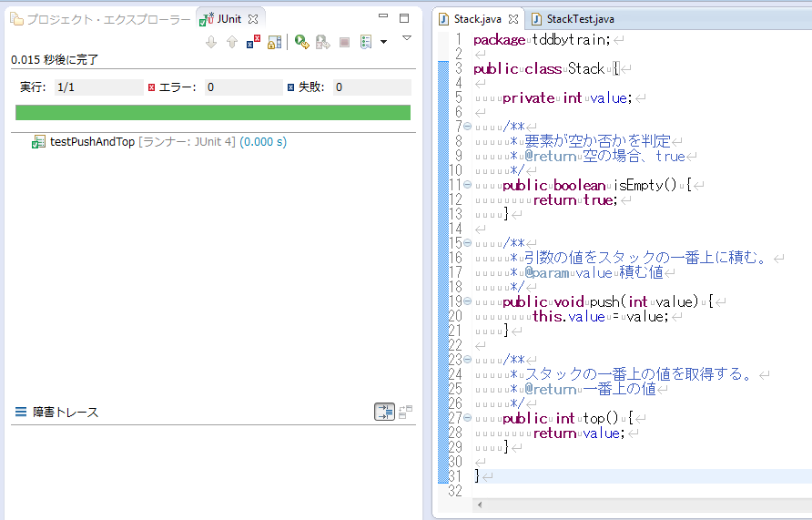
Task: Go to the previous failed test
Action: coord(232,42)
